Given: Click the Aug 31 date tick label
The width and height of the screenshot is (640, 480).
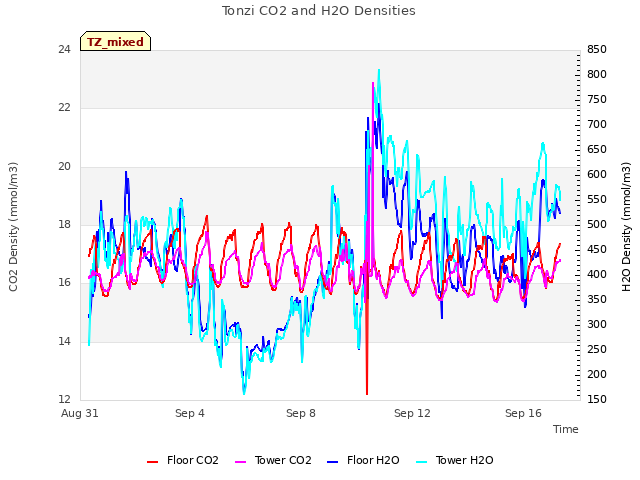Looking at the screenshot, I should [80, 413].
